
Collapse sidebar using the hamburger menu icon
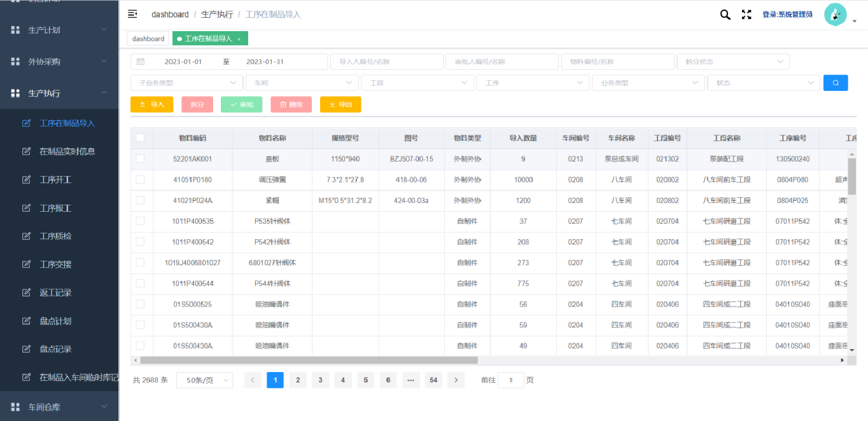coord(132,14)
